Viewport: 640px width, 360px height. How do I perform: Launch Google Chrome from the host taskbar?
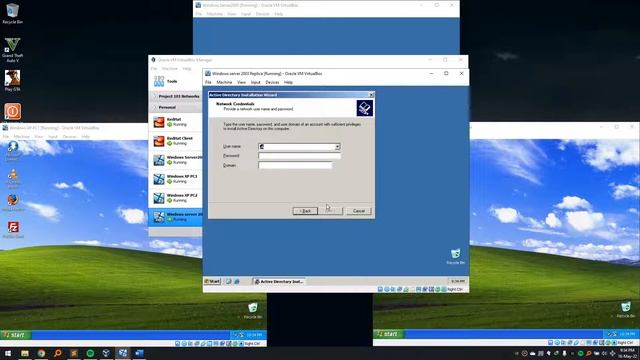(x=41, y=353)
